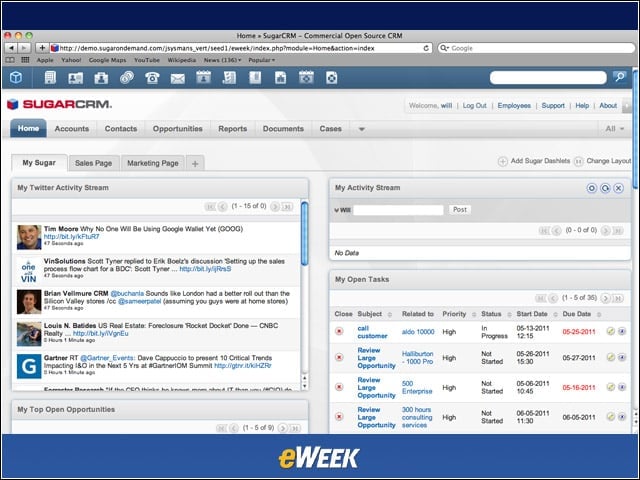View details icon for 300 hours consulting task
This screenshot has width=640, height=480.
622,417
